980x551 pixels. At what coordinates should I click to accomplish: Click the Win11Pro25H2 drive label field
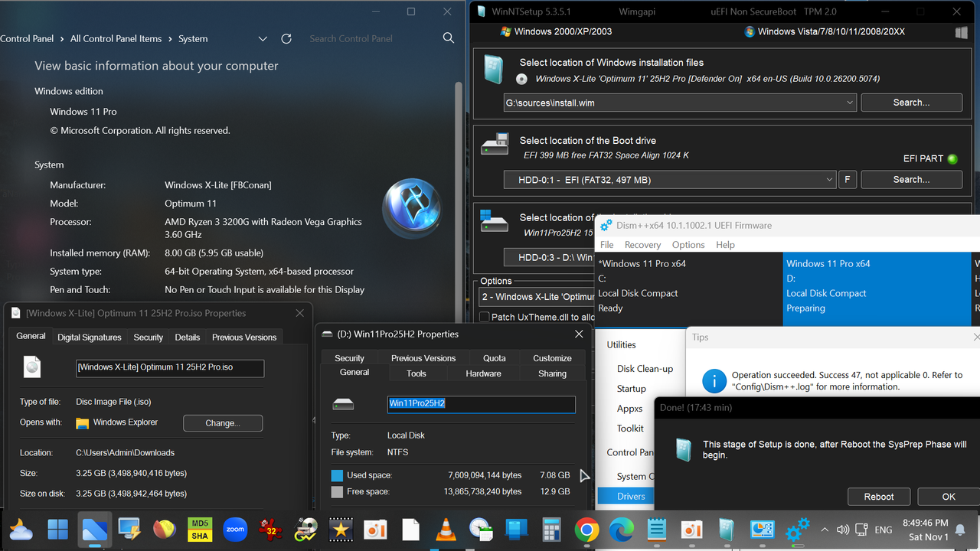coord(481,404)
